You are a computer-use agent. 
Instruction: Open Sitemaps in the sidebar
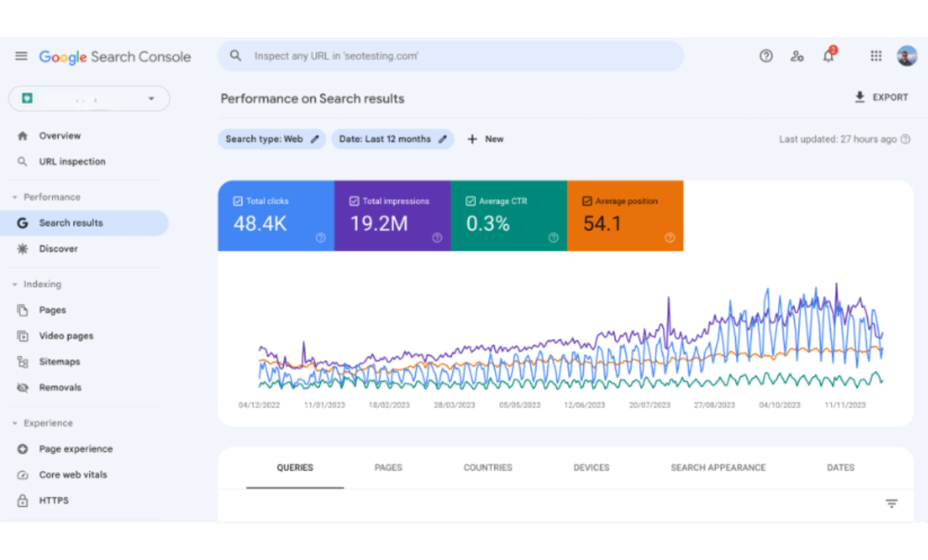[60, 362]
